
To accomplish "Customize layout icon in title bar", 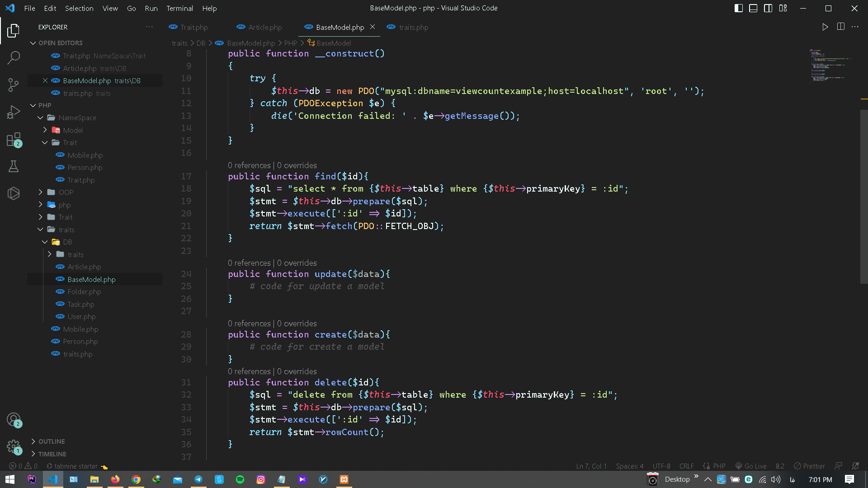I will click(x=783, y=8).
